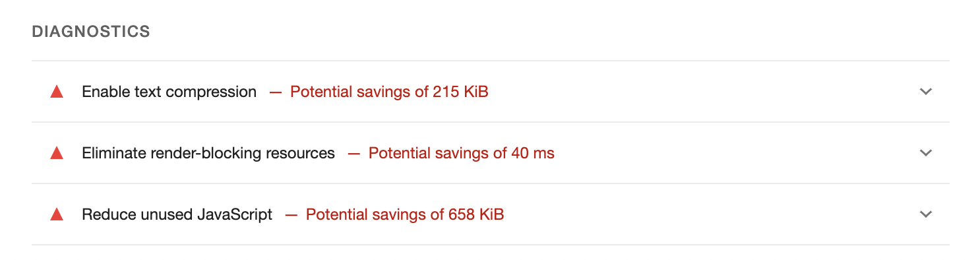
Task: Click the divider line below Reduce unused JavaScript
Action: 491,245
